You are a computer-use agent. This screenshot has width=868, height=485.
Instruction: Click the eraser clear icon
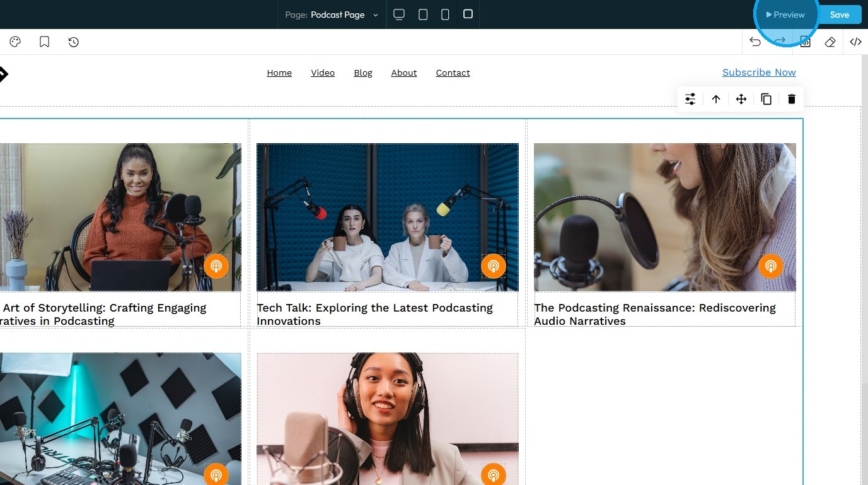[x=830, y=42]
